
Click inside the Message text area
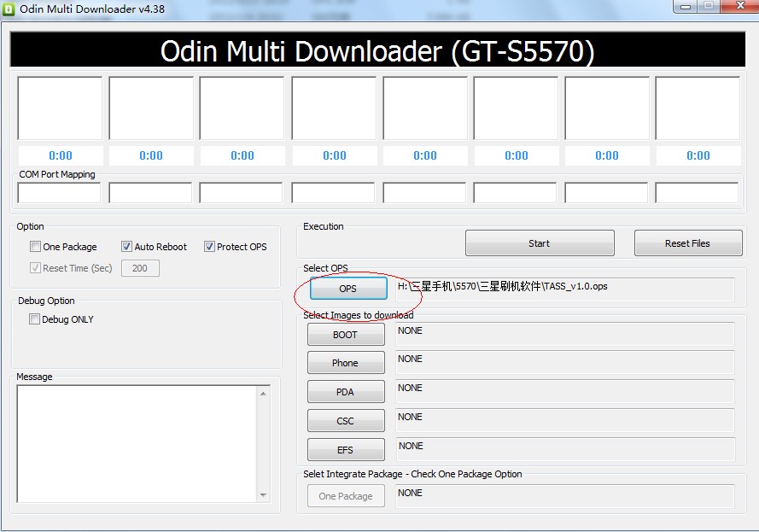137,444
